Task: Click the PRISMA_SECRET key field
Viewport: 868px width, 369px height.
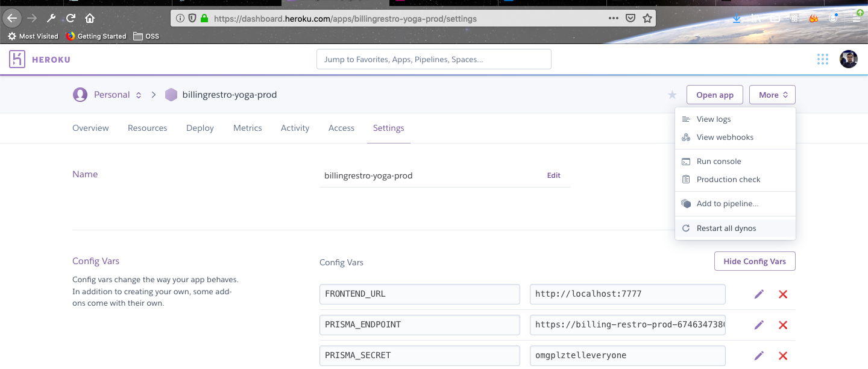Action: (420, 355)
